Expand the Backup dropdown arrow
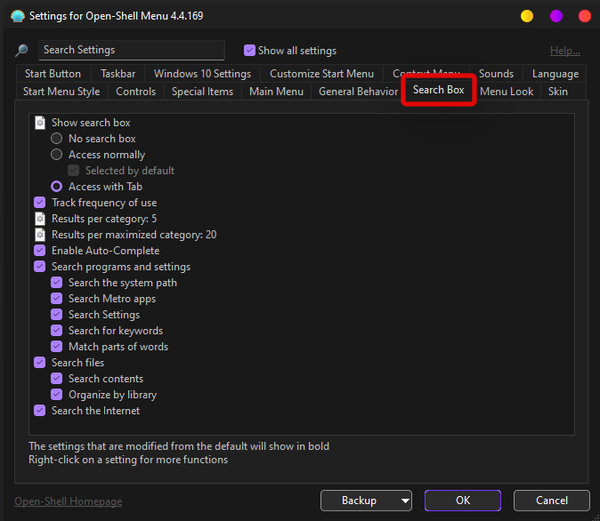This screenshot has width=600, height=521. [404, 500]
